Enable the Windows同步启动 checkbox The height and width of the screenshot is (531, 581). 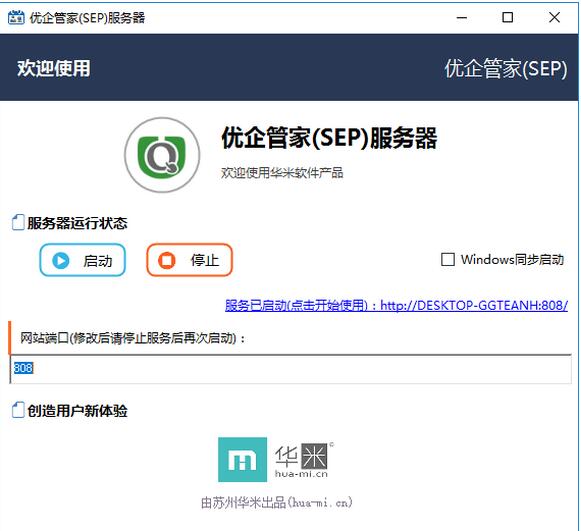pos(448,259)
